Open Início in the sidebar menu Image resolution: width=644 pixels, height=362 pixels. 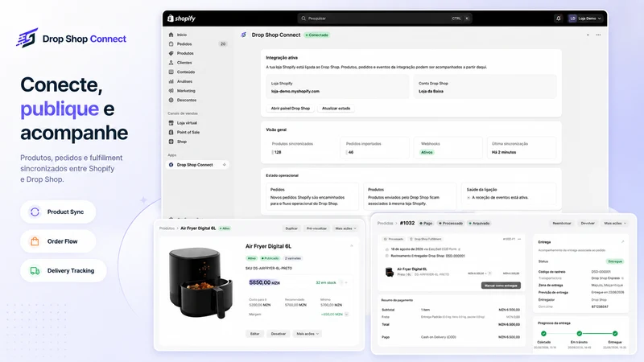click(182, 35)
